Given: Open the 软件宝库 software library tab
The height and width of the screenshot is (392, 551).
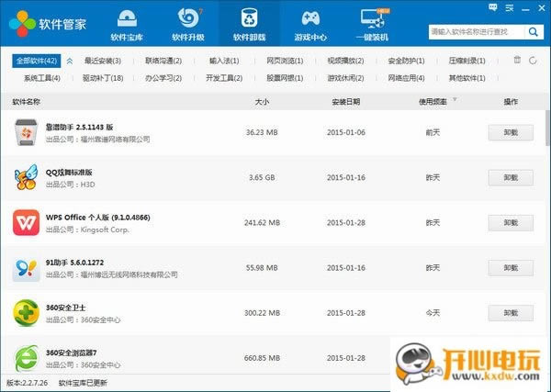Looking at the screenshot, I should [127, 24].
